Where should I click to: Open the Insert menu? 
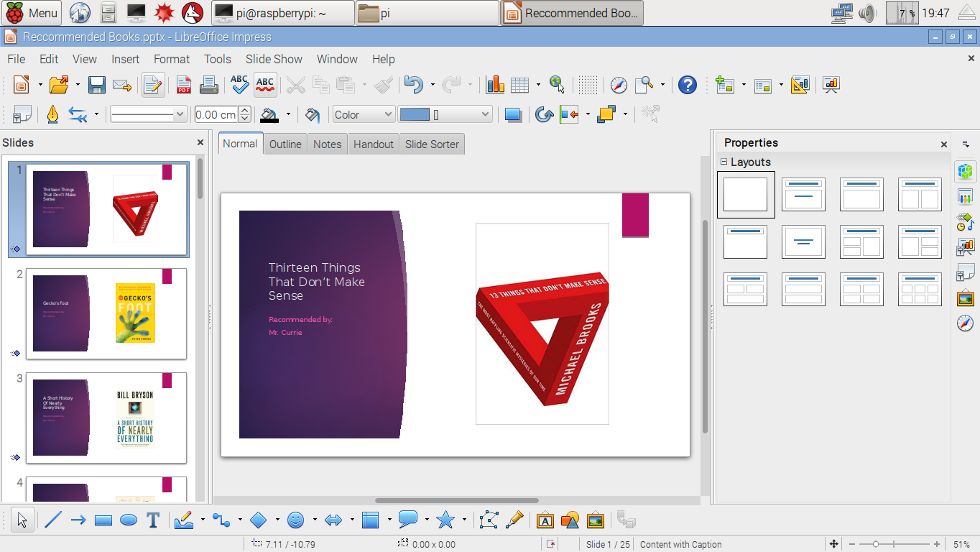click(126, 59)
